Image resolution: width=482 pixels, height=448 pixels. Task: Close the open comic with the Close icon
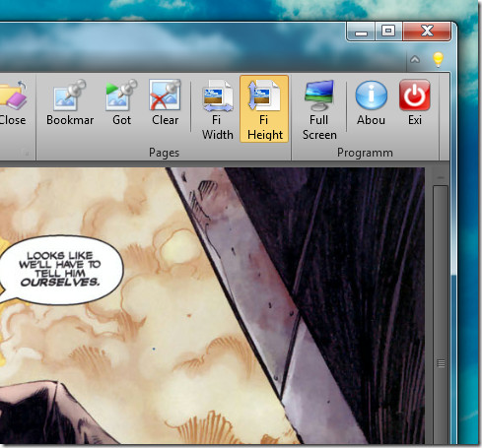tap(13, 102)
